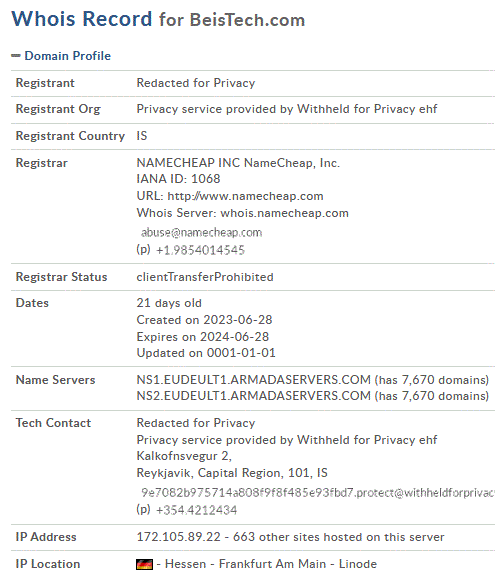Screen dimensions: 496x575
Task: Click the tech contact protected email address
Action: click(x=317, y=492)
